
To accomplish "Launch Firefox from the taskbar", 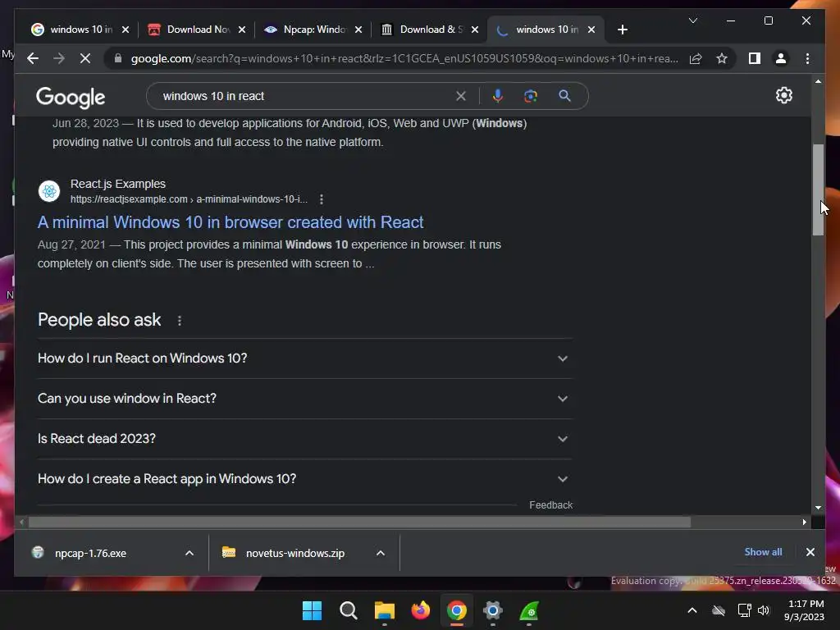I will tap(421, 610).
